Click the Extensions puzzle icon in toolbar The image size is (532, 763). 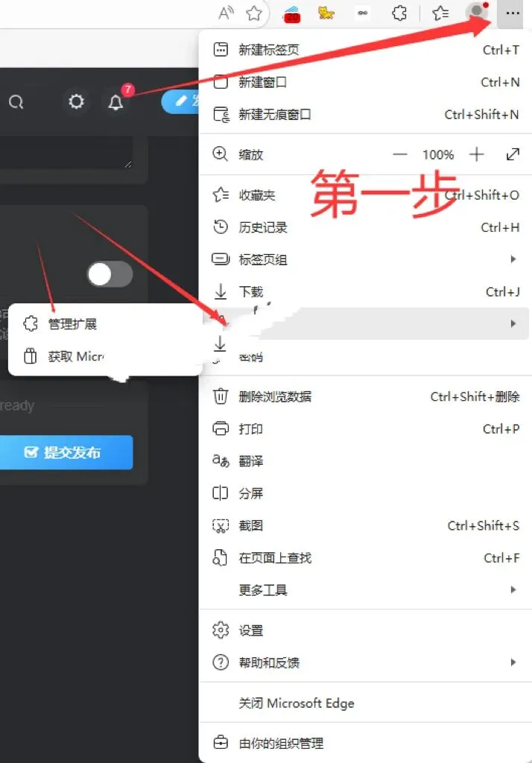click(x=399, y=13)
